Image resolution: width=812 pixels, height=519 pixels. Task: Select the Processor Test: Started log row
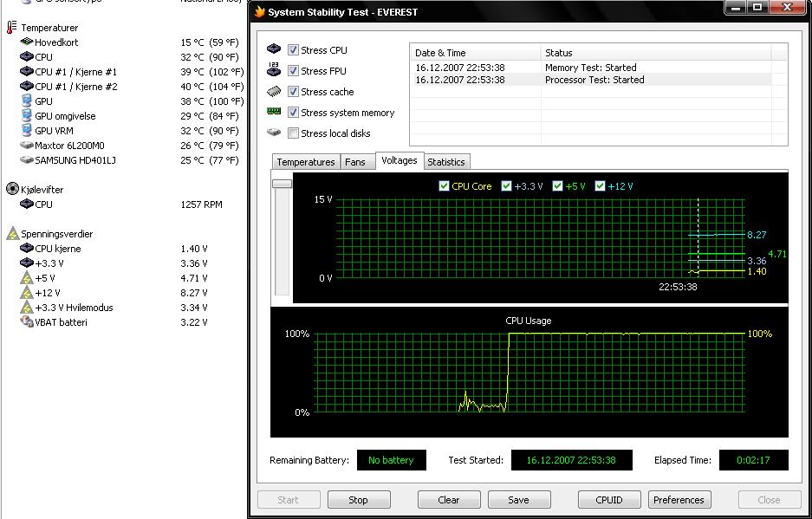[x=591, y=80]
